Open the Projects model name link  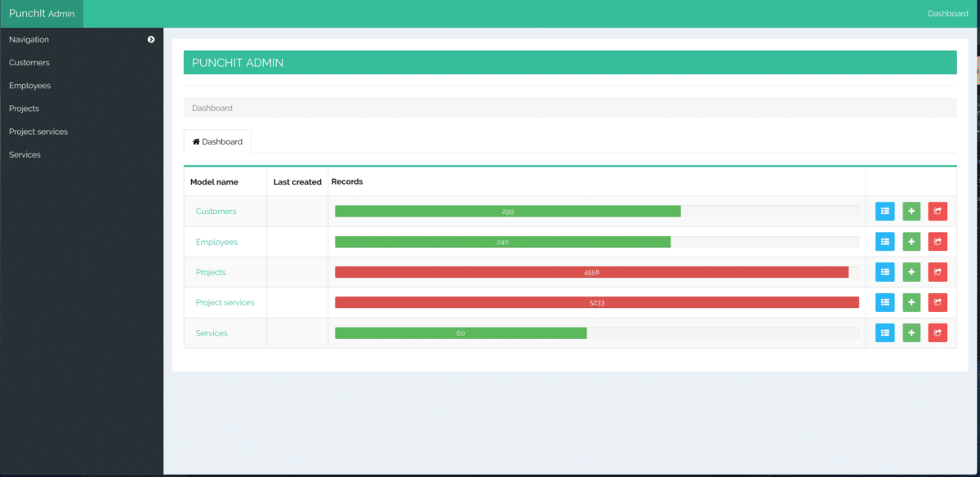[x=211, y=272]
